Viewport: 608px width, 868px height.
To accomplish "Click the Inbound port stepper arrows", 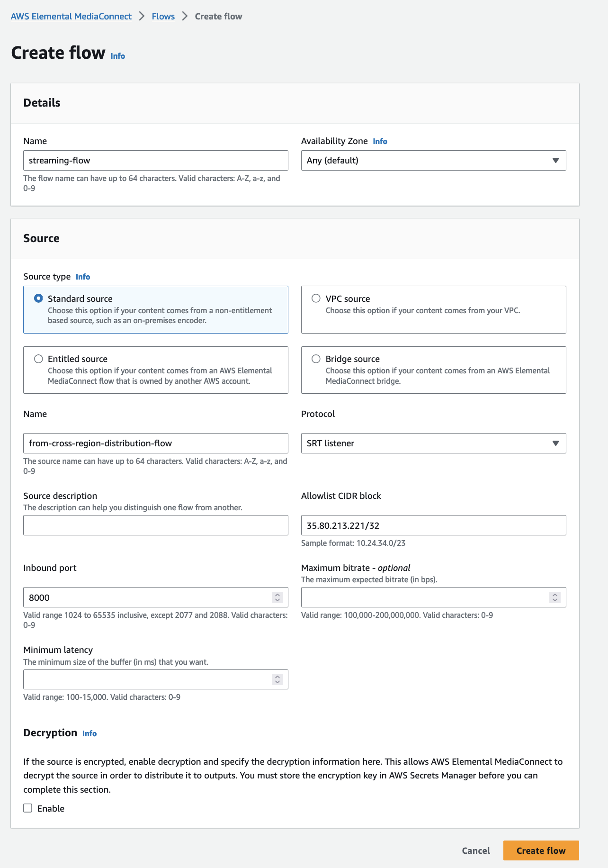I will tap(277, 597).
